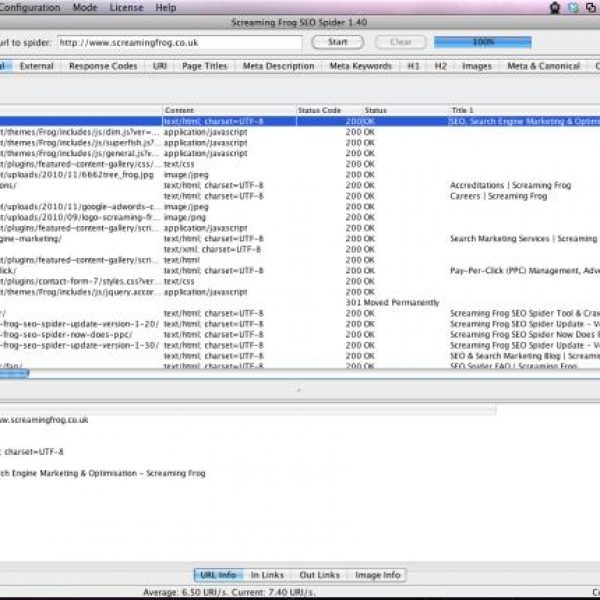Screen dimensions: 600x600
Task: Sort by the Title 1 column header
Action: point(524,110)
